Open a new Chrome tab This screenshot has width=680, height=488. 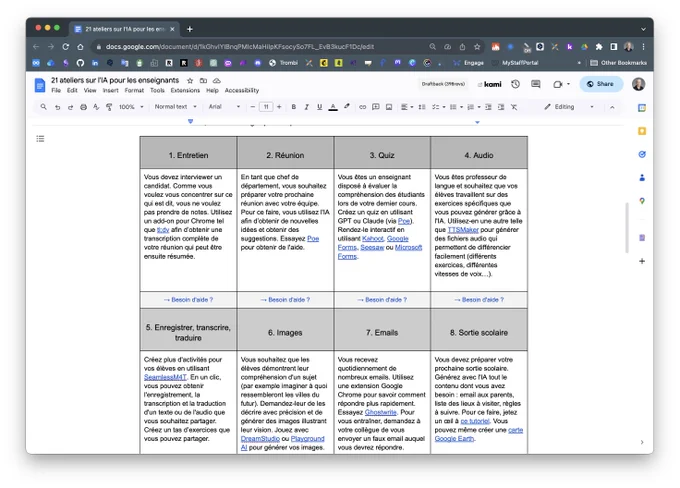(190, 29)
